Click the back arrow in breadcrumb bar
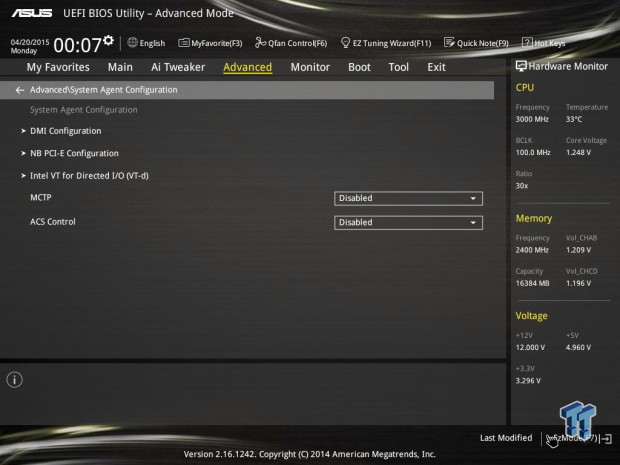The width and height of the screenshot is (620, 465). [x=20, y=91]
